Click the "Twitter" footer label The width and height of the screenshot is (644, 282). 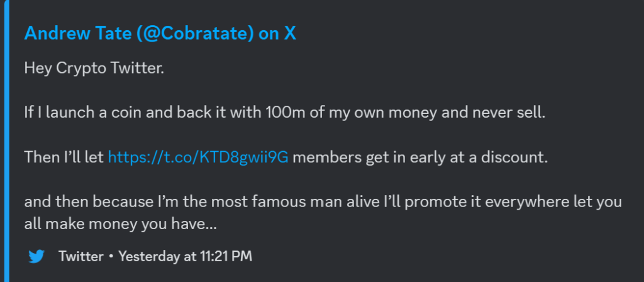(x=80, y=257)
